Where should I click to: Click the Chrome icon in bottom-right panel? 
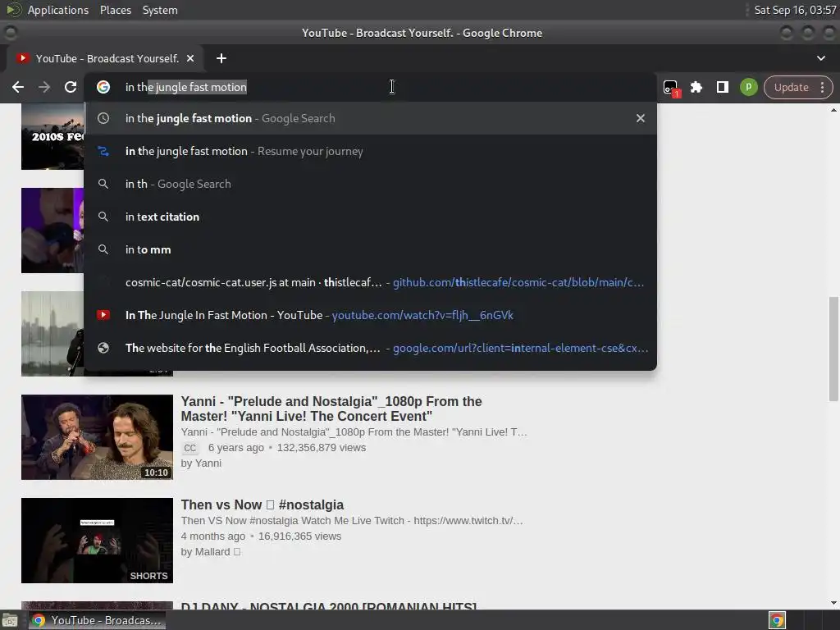coord(778,620)
